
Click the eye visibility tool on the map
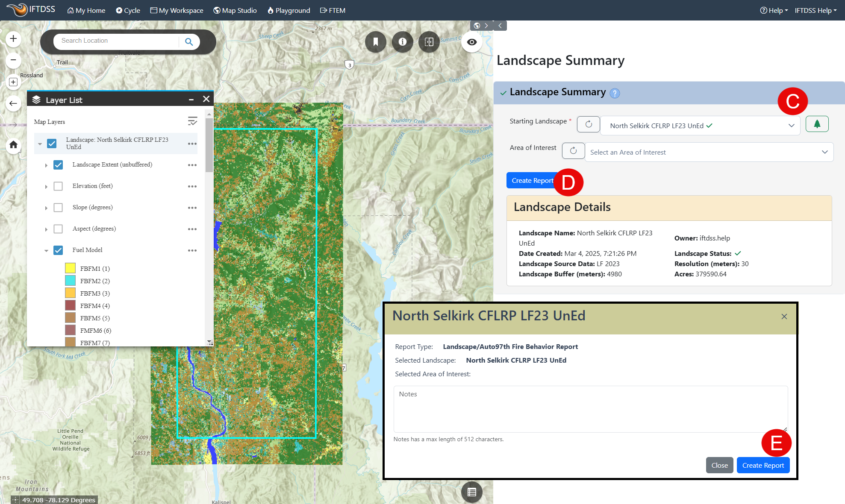471,42
